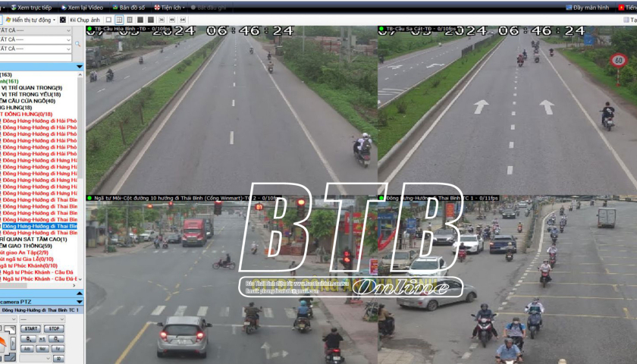Image resolution: width=637 pixels, height=364 pixels.
Task: Select the single-camera view layout icon
Action: (108, 20)
